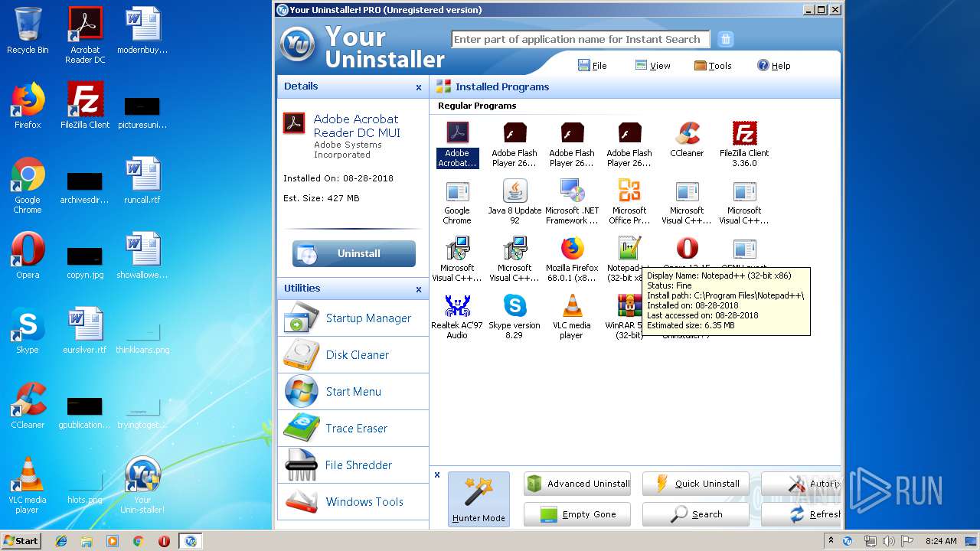
Task: Select first Adobe Flash Player 26 program
Action: pos(514,144)
